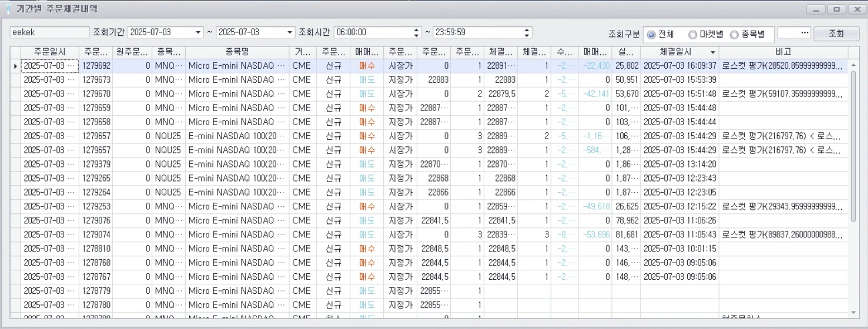Click the vertical scrollbar up arrow
The image size is (868, 329).
pos(853,65)
